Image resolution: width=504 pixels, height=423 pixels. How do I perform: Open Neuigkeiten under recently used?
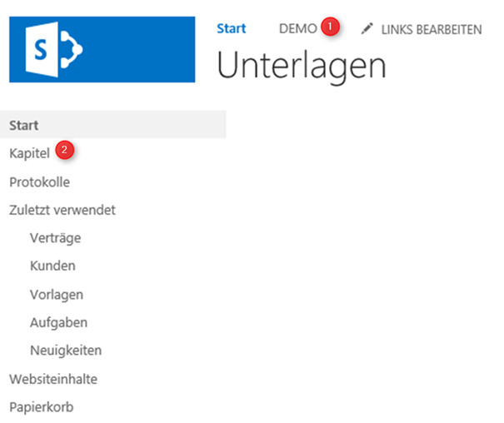66,351
